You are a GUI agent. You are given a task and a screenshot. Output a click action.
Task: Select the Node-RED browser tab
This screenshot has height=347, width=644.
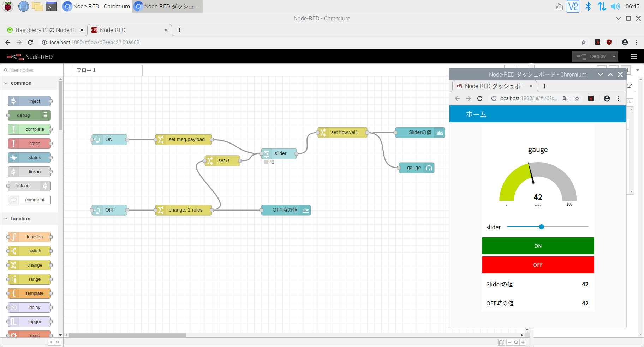129,30
